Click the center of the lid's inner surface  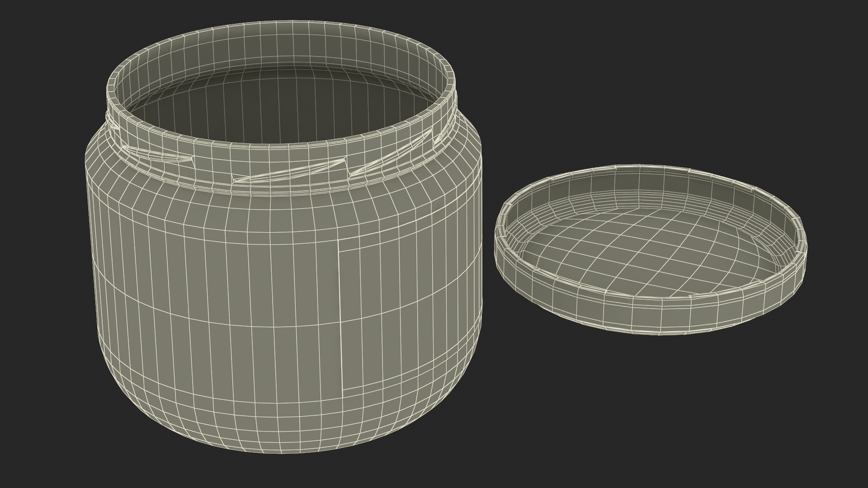pyautogui.click(x=651, y=249)
